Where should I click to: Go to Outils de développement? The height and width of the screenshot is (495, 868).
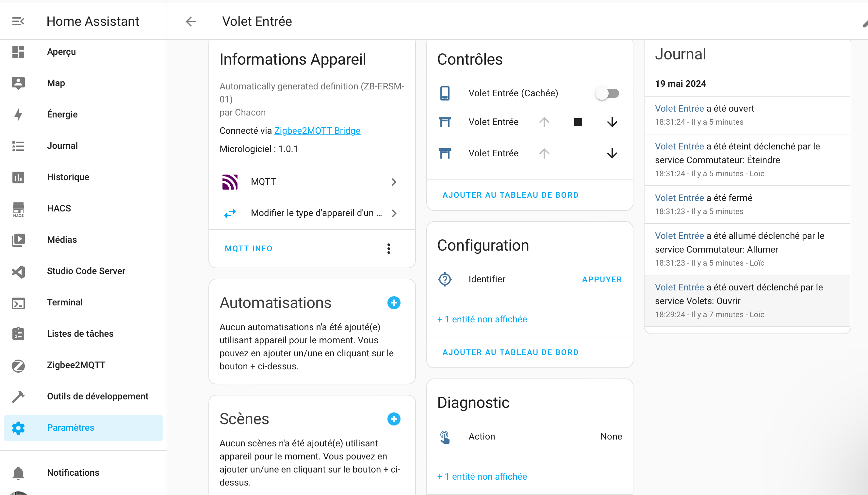(x=97, y=396)
